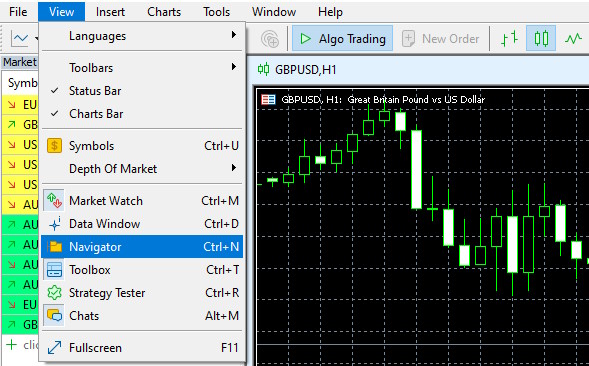Switch chart to bar chart icon
The height and width of the screenshot is (366, 589).
[509, 38]
